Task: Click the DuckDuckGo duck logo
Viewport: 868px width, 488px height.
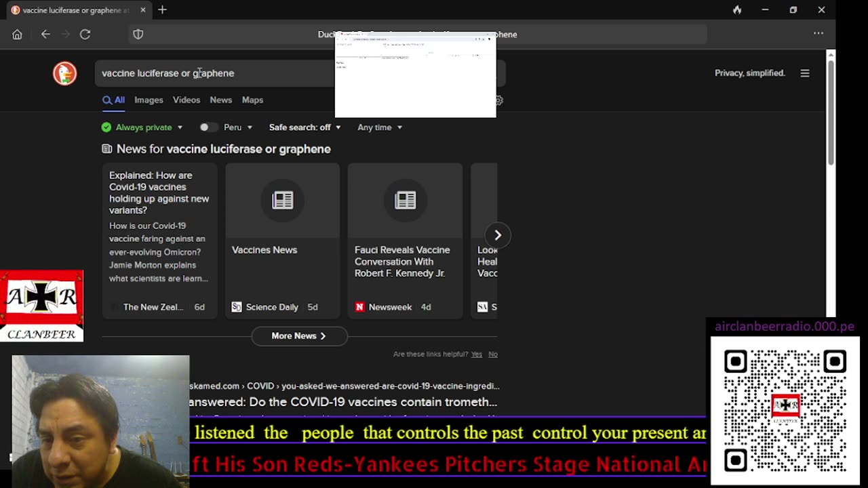Action: click(x=65, y=73)
